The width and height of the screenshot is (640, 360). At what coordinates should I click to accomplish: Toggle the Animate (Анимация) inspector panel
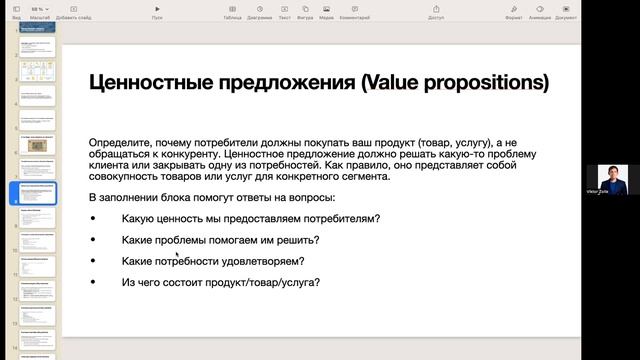(540, 9)
